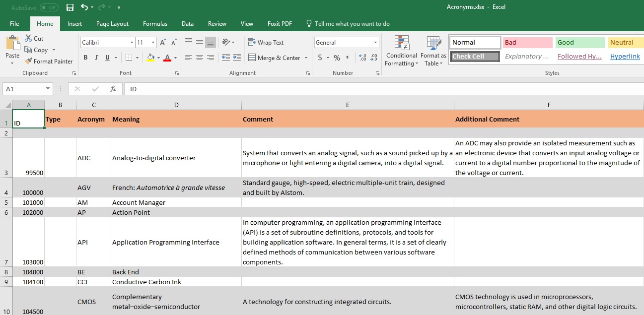Increase Decimal places
This screenshot has height=315, width=644.
click(x=362, y=58)
